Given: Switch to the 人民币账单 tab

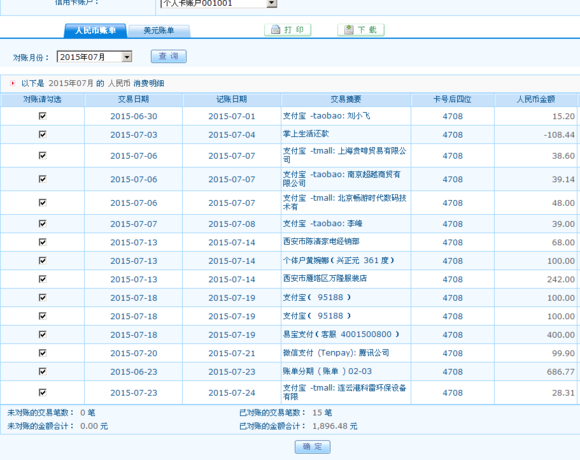Looking at the screenshot, I should click(95, 30).
